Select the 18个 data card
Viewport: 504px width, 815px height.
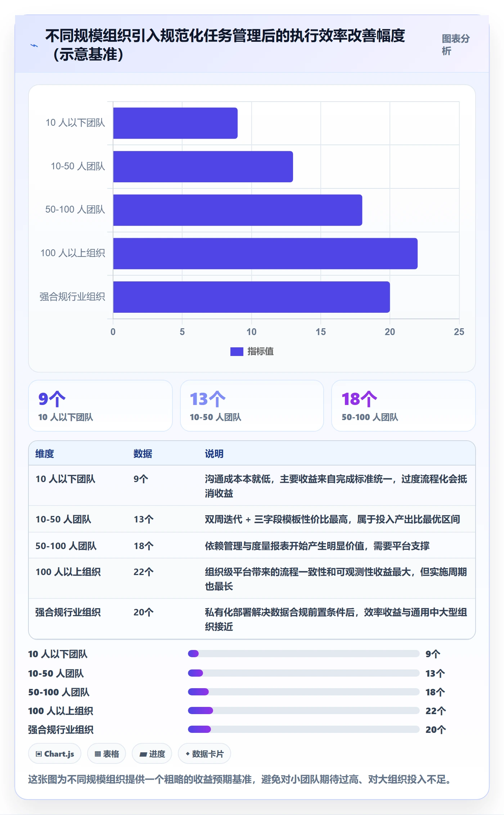(404, 406)
